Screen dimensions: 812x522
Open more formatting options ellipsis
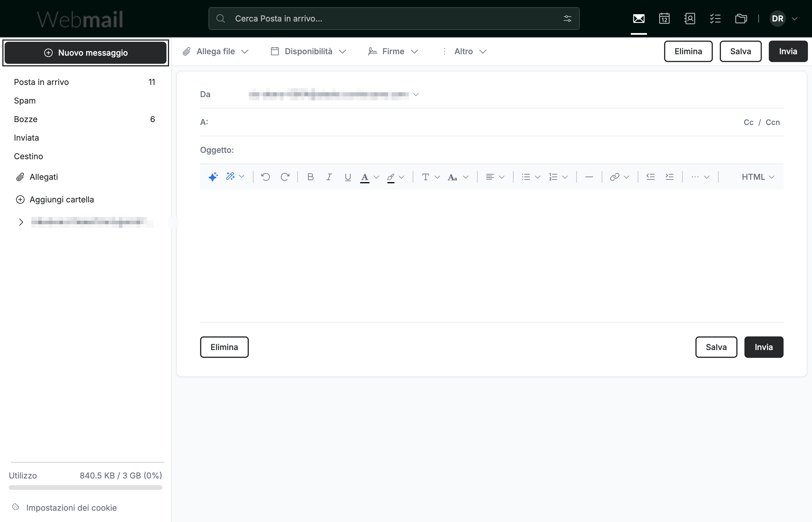coord(695,177)
